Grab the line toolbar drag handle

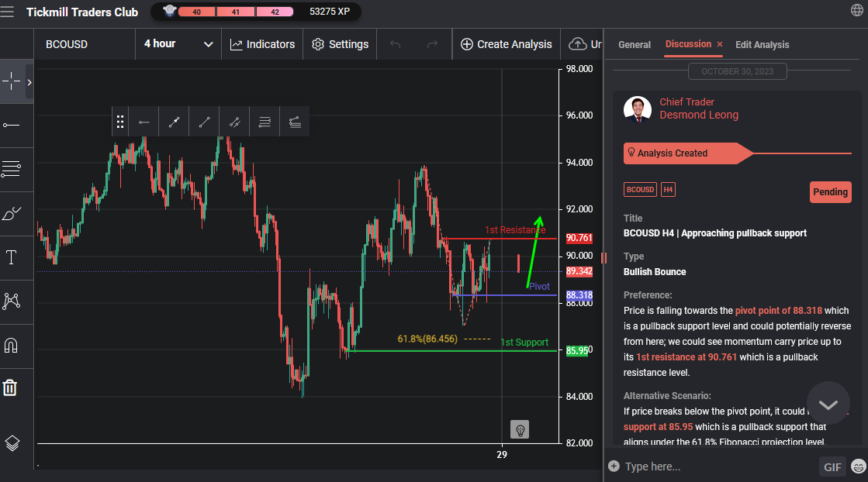coord(119,122)
